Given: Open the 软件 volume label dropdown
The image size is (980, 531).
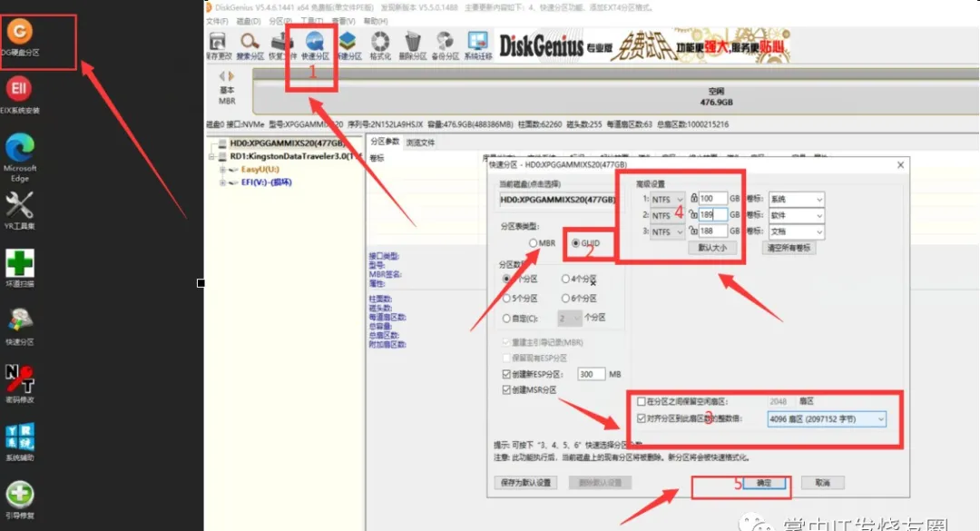Looking at the screenshot, I should (x=797, y=215).
